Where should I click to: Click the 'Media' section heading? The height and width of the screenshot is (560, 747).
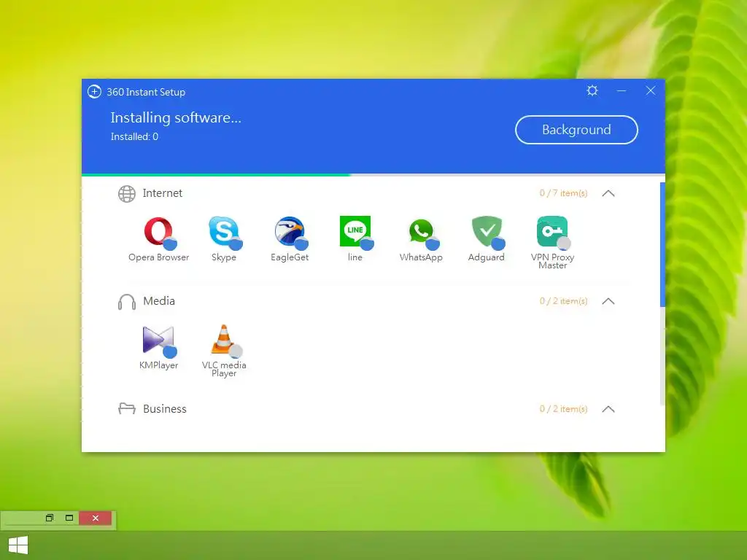pos(159,301)
